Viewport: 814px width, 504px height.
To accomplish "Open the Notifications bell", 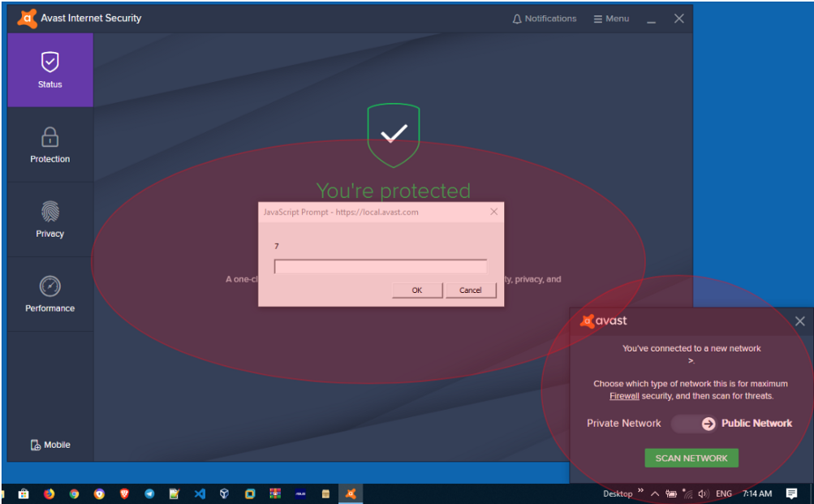I will (x=544, y=19).
